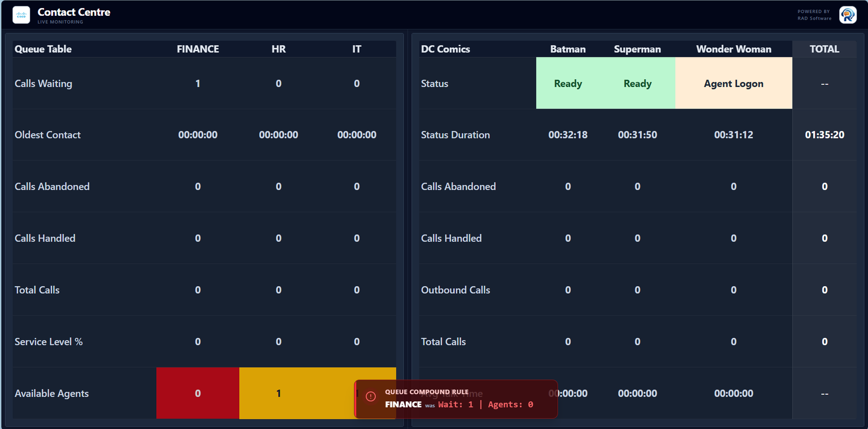
Task: Click Total Calls label in Queue Table
Action: pos(37,290)
